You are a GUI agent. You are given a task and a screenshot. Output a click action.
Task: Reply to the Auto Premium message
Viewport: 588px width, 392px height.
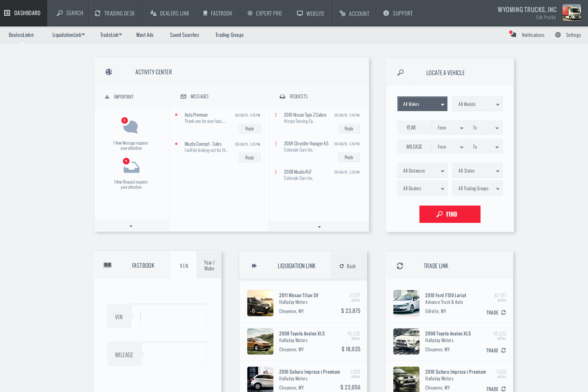pyautogui.click(x=249, y=129)
